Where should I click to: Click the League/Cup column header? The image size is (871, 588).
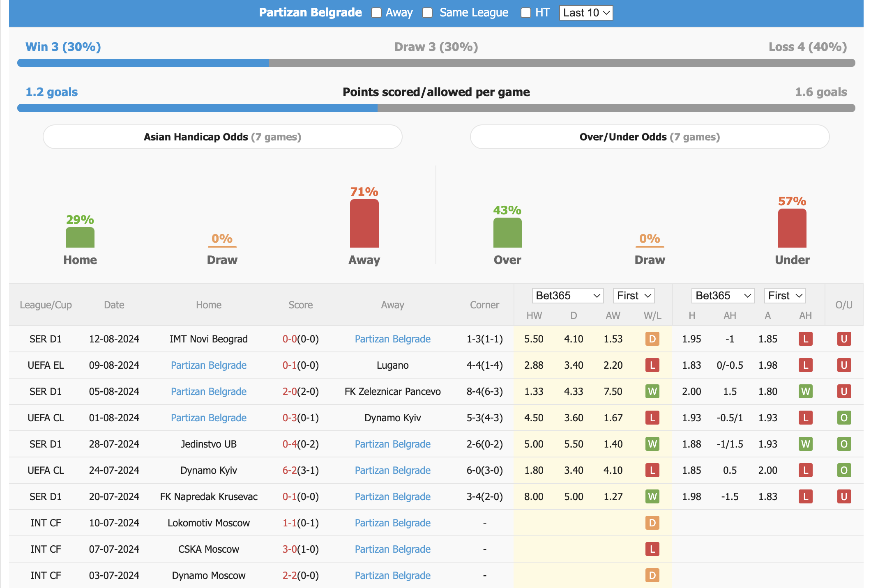(x=46, y=305)
